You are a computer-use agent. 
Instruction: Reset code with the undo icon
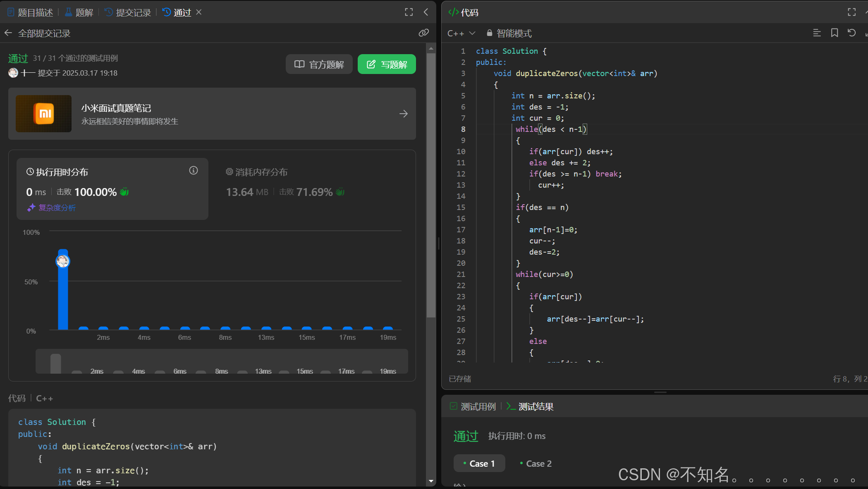[x=851, y=33]
